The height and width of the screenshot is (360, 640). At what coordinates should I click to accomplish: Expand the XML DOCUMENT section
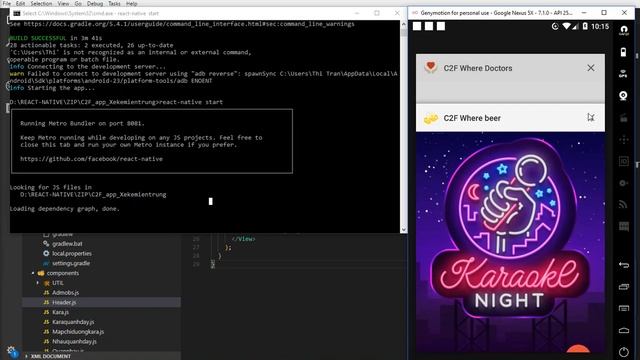[x=51, y=356]
